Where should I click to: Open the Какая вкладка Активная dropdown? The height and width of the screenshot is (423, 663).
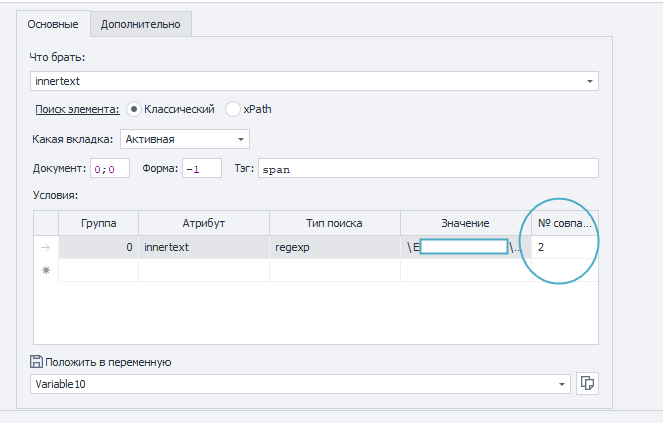click(241, 139)
